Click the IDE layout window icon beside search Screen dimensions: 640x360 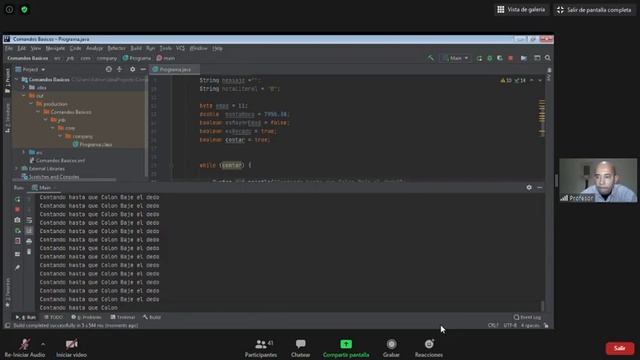pos(537,58)
